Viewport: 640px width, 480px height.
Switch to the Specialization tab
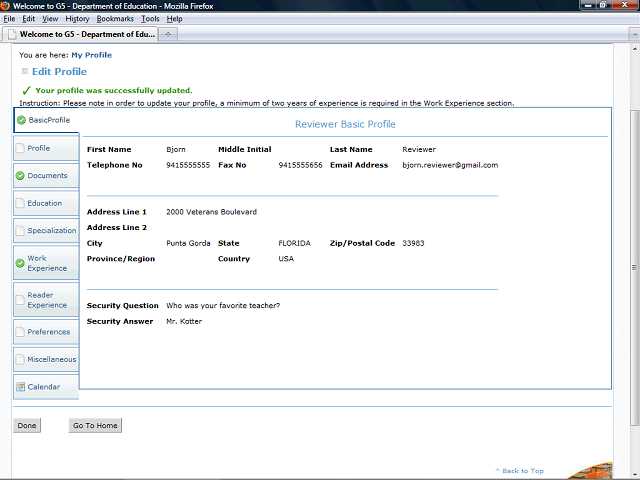tap(51, 231)
